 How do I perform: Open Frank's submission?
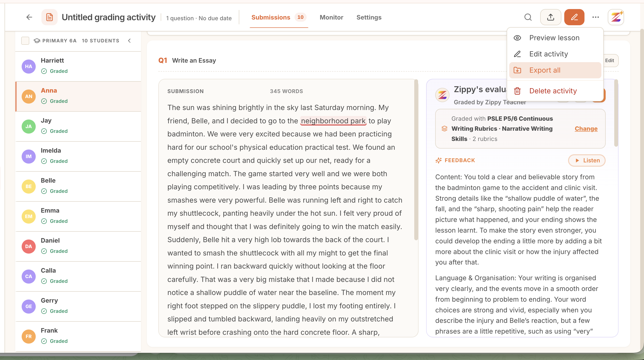click(78, 336)
